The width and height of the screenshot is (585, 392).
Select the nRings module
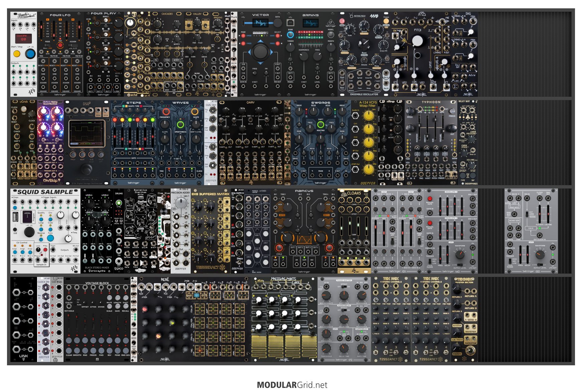(x=391, y=142)
